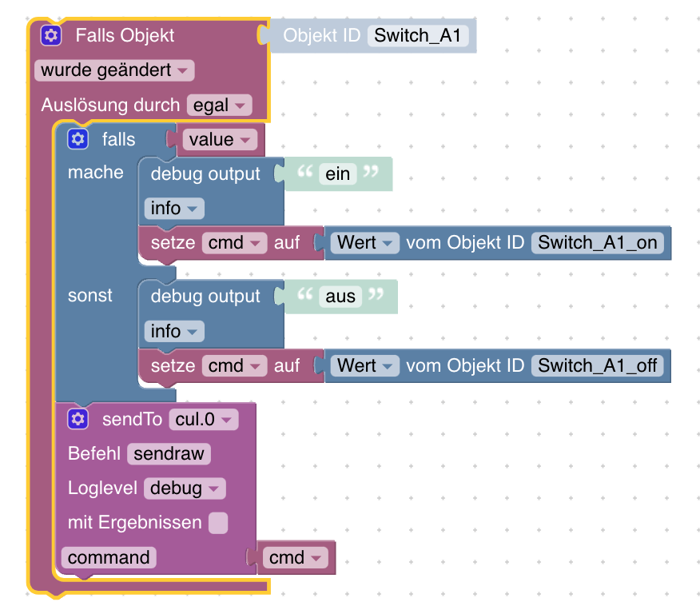Open gear mutator on falls block
This screenshot has height=614, width=700.
(78, 139)
